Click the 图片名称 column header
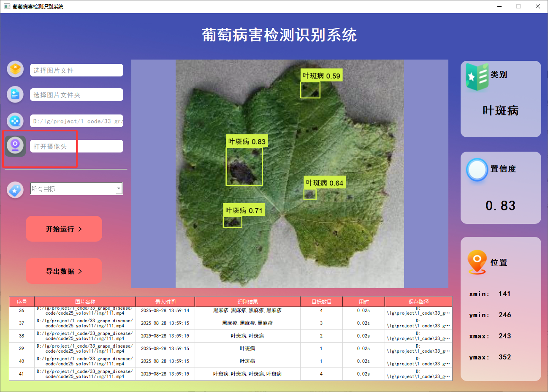Screen dimensions: 548x392 pos(85,302)
